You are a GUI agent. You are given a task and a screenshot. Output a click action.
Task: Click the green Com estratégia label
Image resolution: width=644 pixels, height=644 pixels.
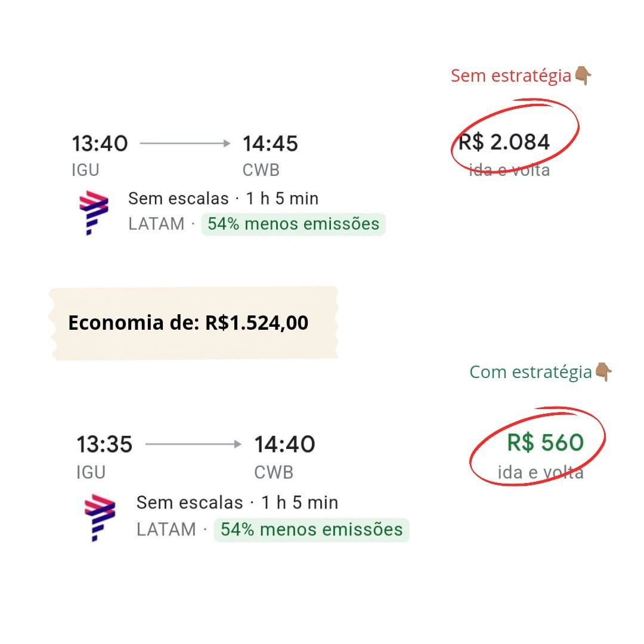530,372
